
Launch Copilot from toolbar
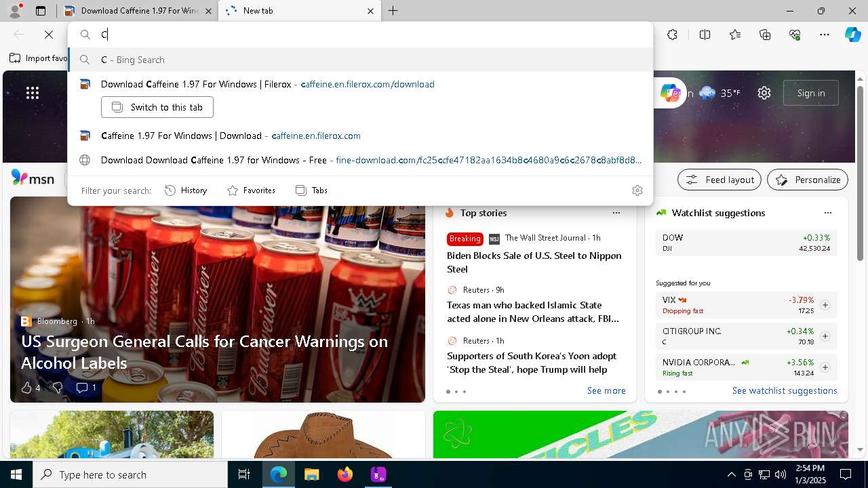coord(852,35)
